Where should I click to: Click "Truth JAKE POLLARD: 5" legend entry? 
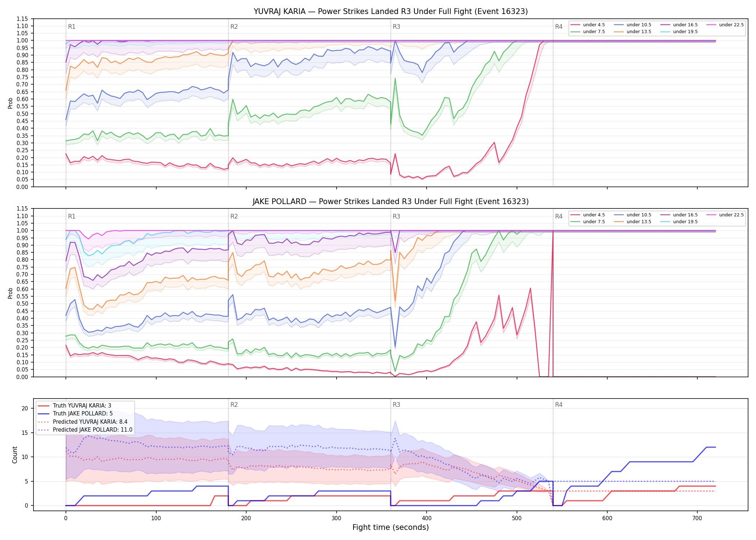pos(75,414)
